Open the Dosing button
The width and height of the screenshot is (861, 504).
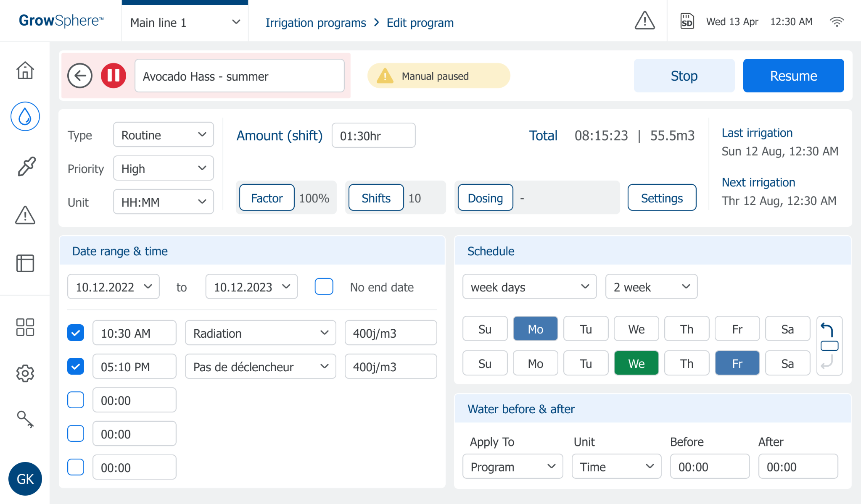pos(486,197)
